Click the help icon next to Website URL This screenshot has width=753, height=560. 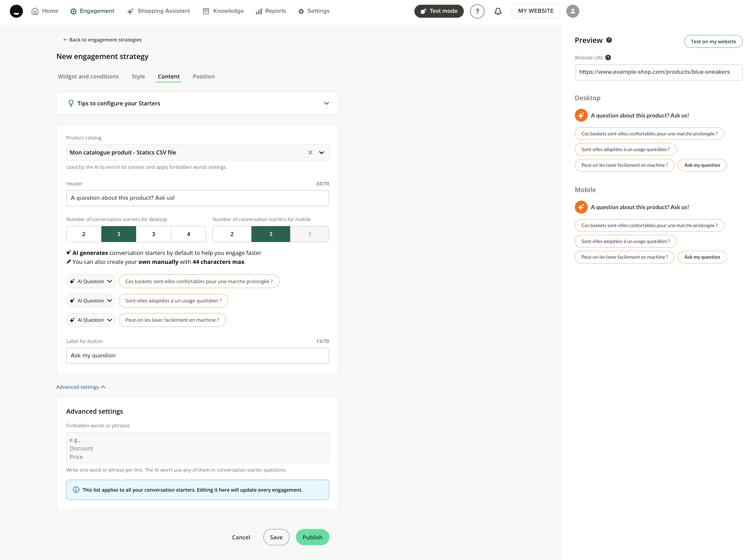[x=608, y=58]
